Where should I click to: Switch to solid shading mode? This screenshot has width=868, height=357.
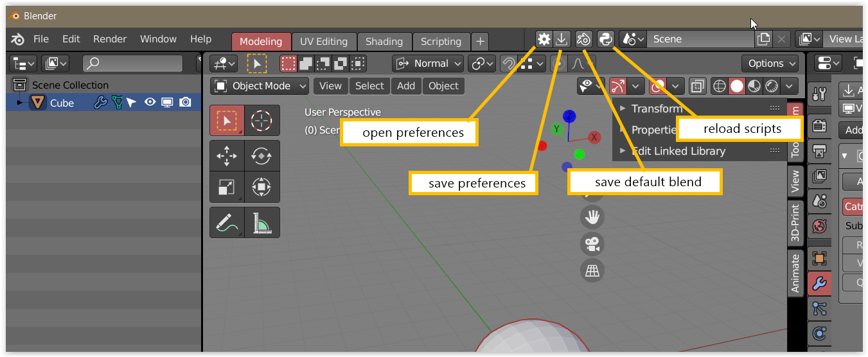click(737, 85)
